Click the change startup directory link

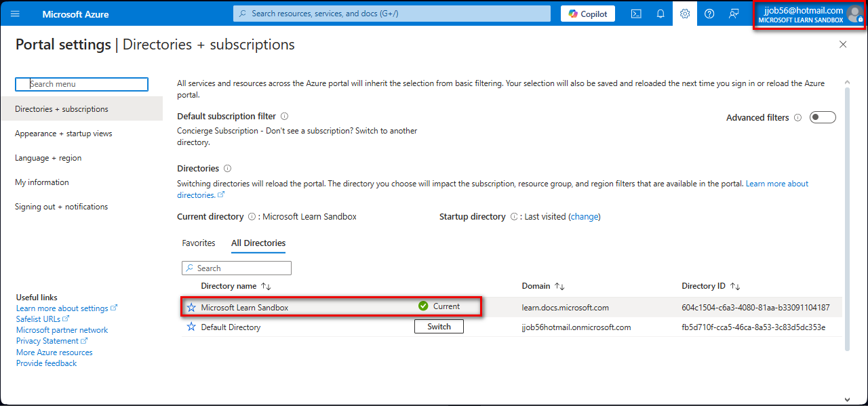(585, 217)
